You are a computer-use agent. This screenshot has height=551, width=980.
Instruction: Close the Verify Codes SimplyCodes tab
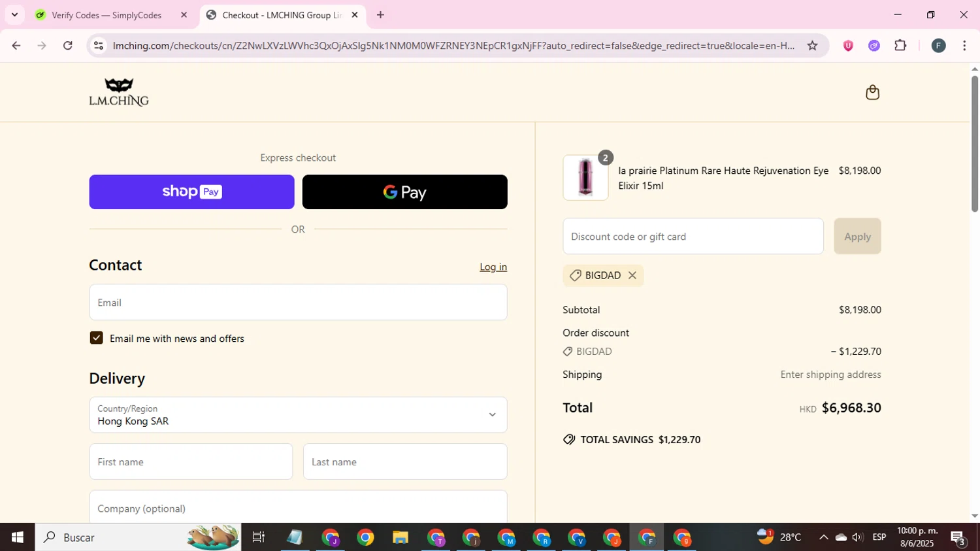[184, 14]
